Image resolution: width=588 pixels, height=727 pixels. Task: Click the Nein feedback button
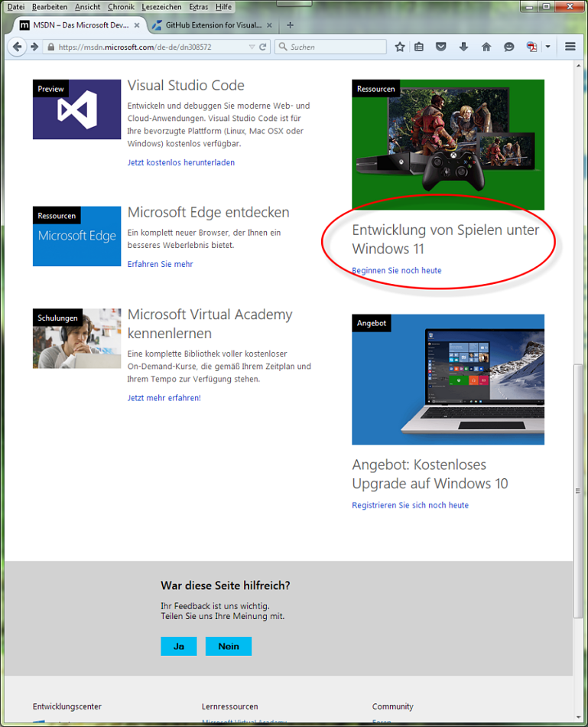pyautogui.click(x=228, y=647)
